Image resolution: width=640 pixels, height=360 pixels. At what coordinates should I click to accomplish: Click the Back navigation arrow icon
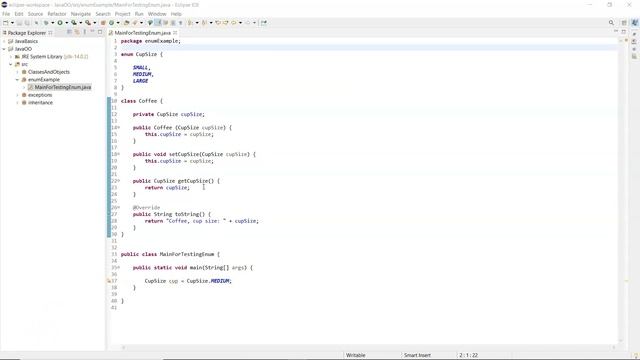point(233,23)
